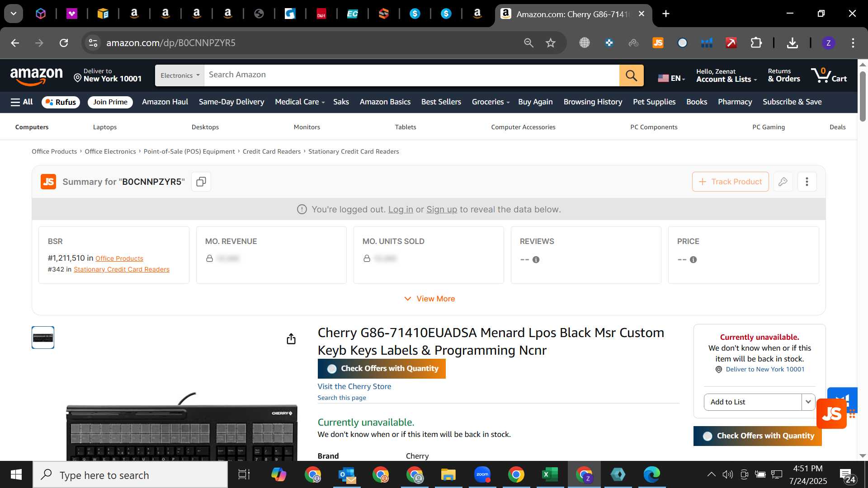Click Credit Card Readers breadcrumb
Viewport: 868px width, 488px height.
pos(271,151)
